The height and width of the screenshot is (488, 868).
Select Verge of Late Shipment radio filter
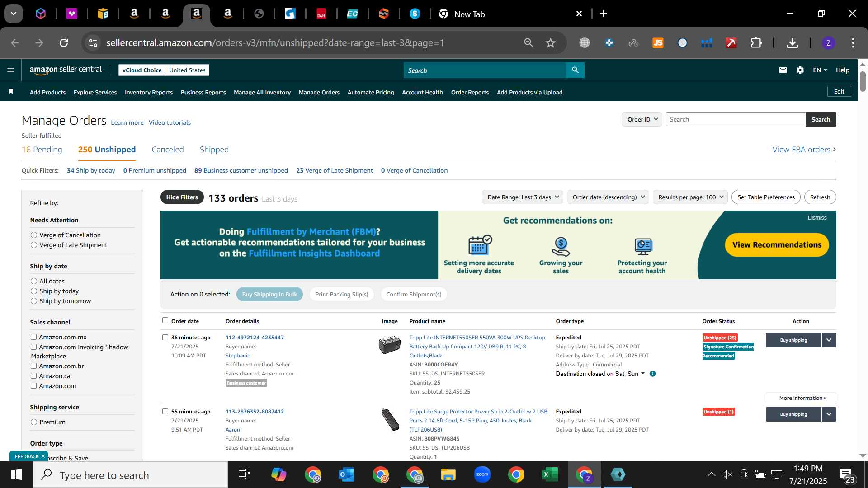coord(34,245)
